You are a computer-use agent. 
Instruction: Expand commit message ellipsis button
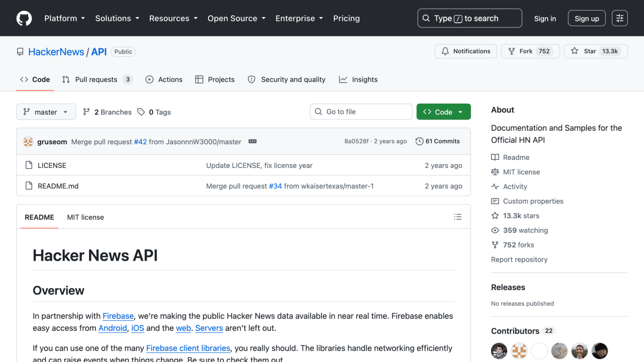pyautogui.click(x=253, y=142)
